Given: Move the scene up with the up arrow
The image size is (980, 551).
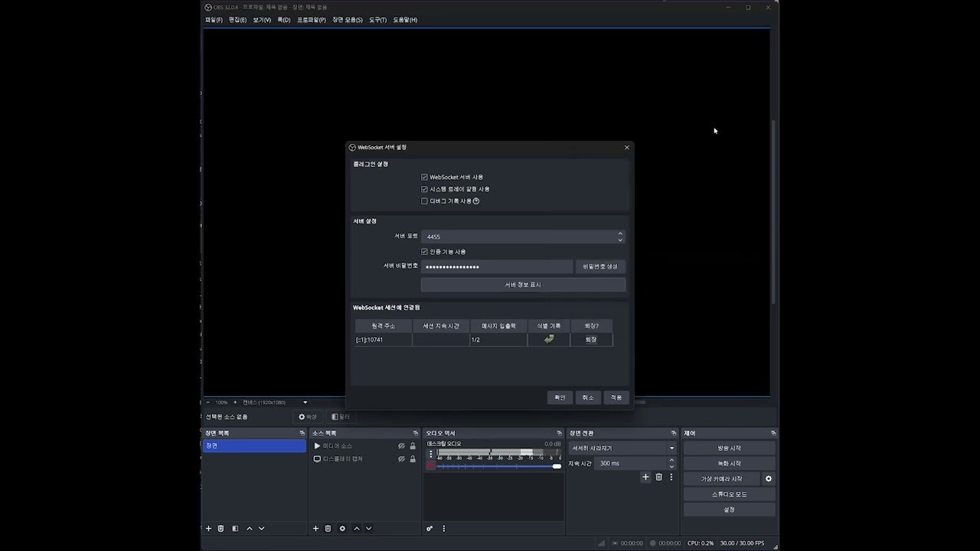Looking at the screenshot, I should 250,528.
